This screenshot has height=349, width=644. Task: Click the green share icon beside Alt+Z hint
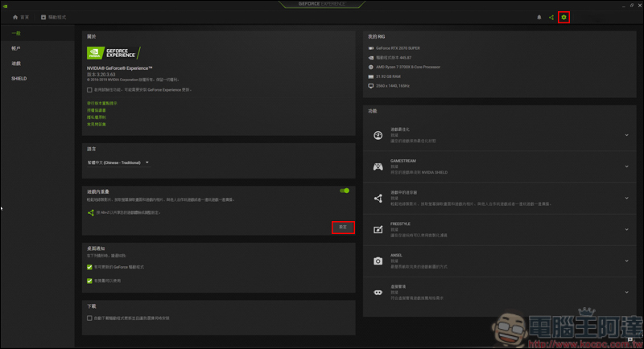(91, 212)
